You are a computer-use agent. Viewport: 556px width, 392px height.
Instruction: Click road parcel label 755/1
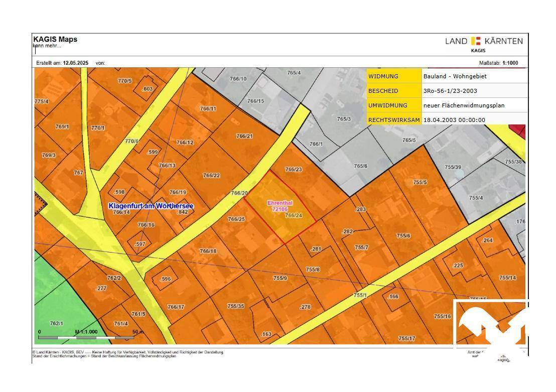tap(360, 295)
